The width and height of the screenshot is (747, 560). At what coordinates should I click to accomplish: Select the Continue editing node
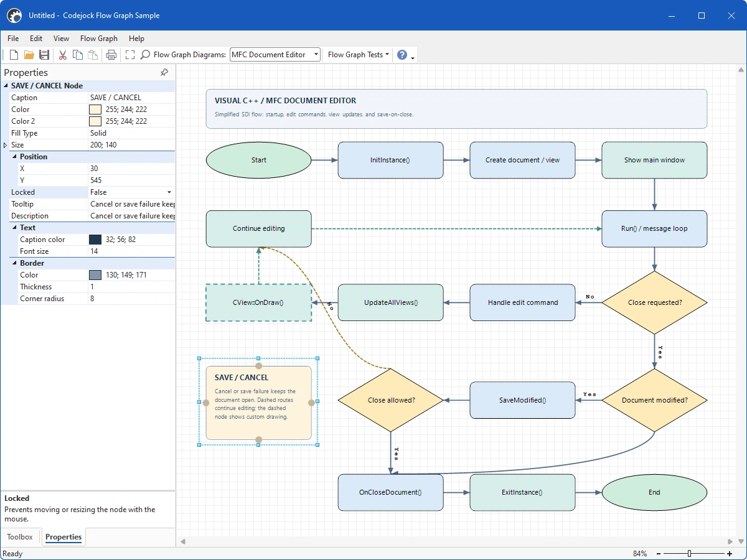click(259, 228)
